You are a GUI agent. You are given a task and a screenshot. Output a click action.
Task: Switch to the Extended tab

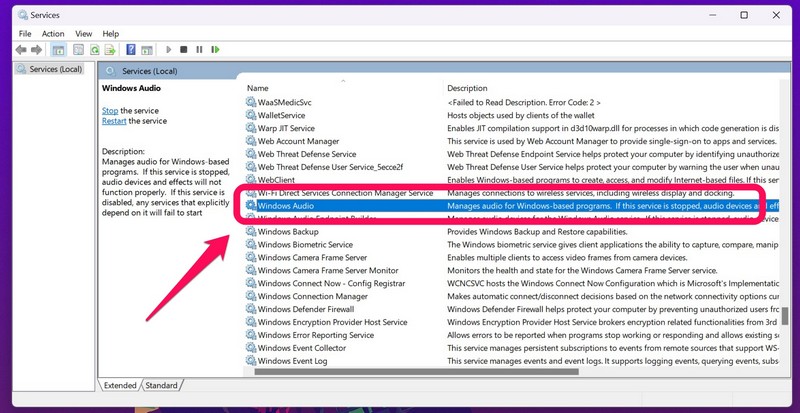click(x=120, y=385)
